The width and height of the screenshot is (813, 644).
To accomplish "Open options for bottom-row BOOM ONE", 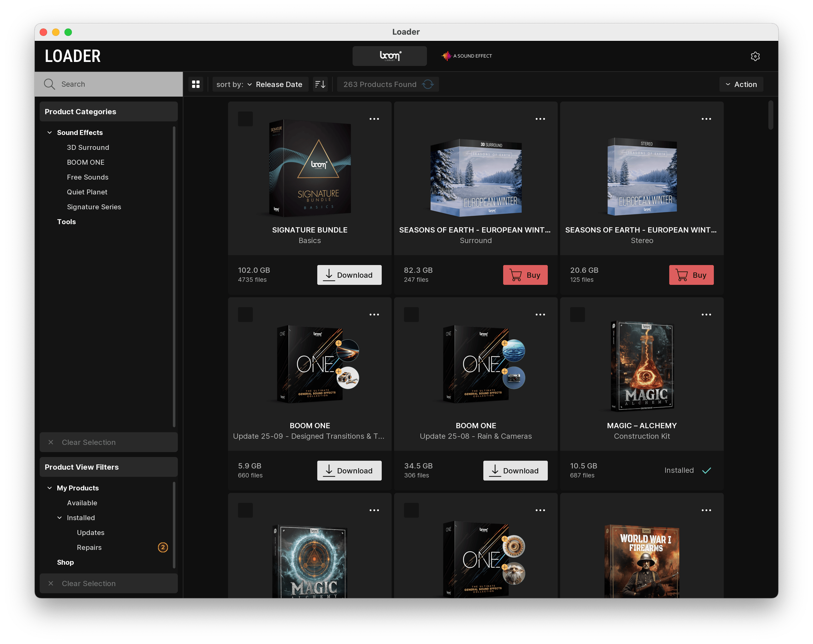I will (540, 510).
